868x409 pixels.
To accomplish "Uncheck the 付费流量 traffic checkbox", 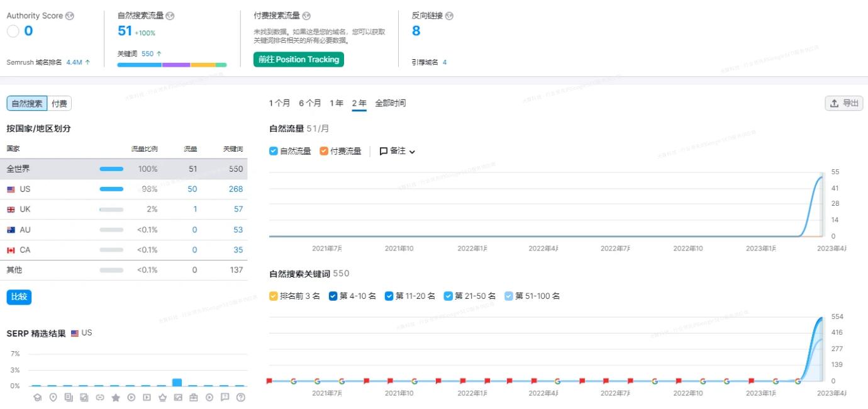I will (325, 151).
